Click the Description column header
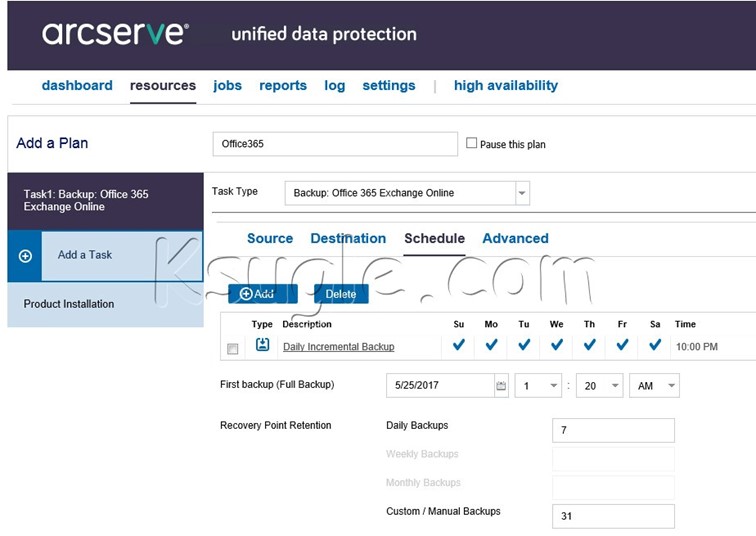Screen dimensions: 756x536 tap(307, 324)
